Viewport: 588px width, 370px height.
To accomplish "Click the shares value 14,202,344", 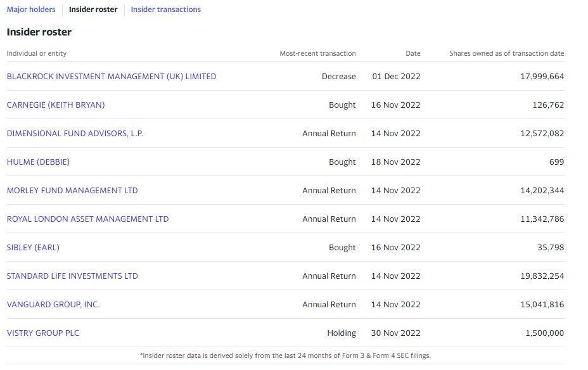I will tap(542, 191).
